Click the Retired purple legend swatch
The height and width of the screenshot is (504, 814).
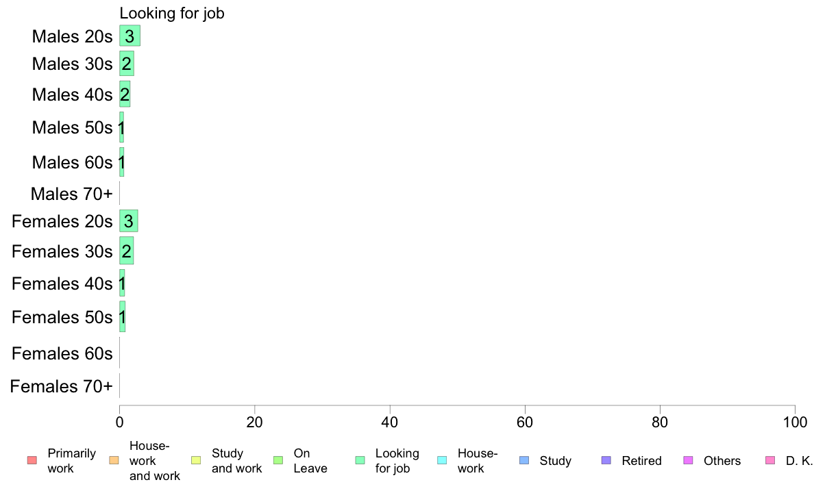tap(606, 460)
